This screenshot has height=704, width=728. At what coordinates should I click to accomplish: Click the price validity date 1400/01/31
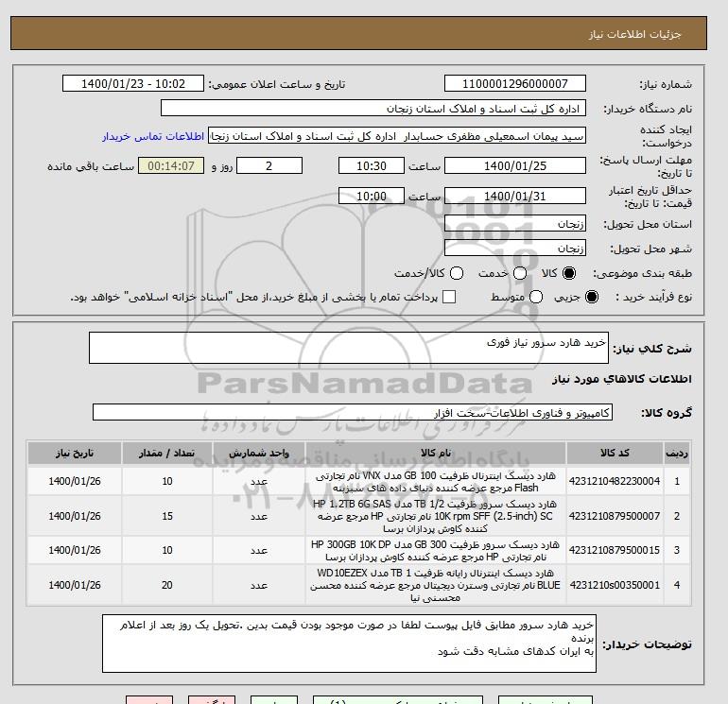pyautogui.click(x=515, y=196)
